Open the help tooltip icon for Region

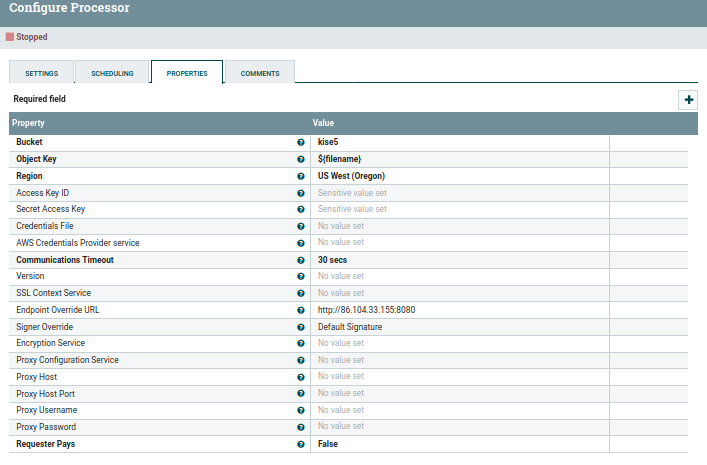pyautogui.click(x=301, y=176)
